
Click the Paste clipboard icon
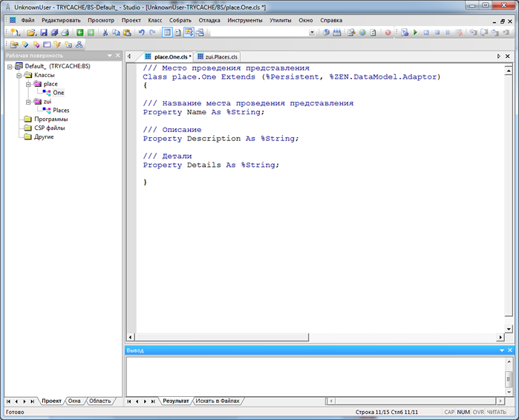[127, 33]
